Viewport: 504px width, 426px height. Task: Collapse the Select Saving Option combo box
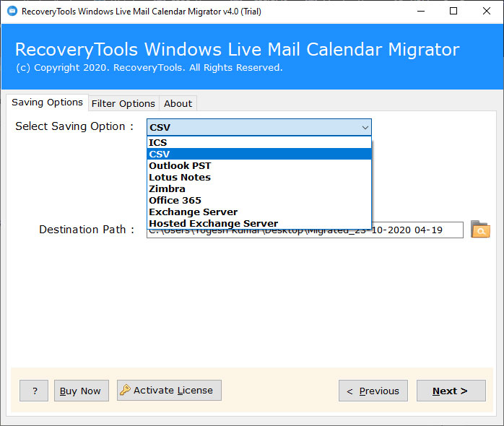(x=365, y=127)
